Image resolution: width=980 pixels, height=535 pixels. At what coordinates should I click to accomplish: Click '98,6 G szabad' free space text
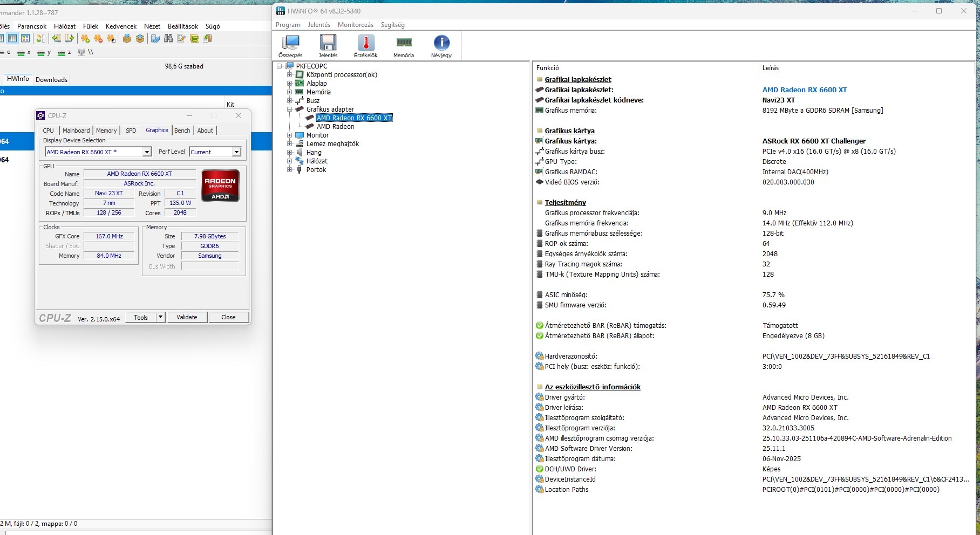point(184,66)
